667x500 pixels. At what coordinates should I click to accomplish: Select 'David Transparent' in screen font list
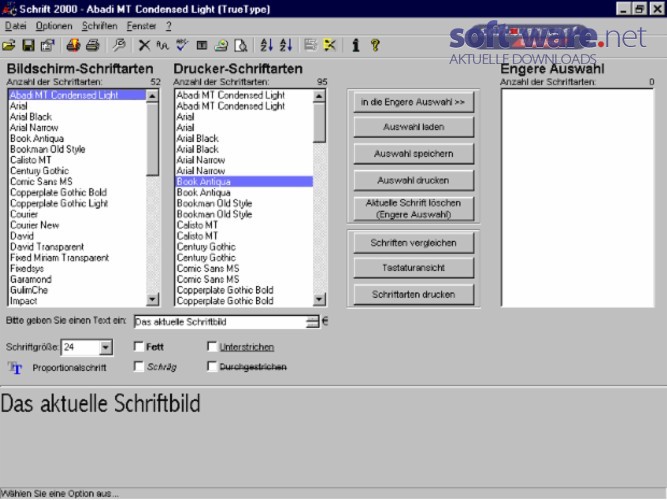click(77, 247)
